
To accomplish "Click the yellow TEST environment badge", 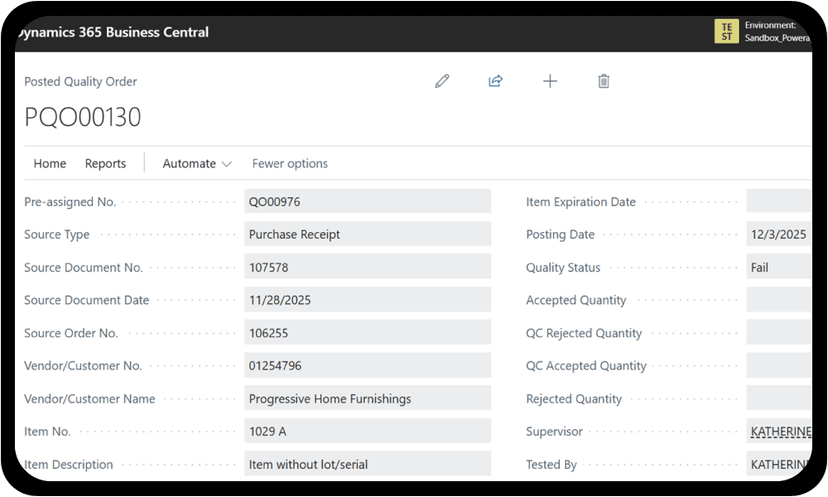I will [727, 31].
